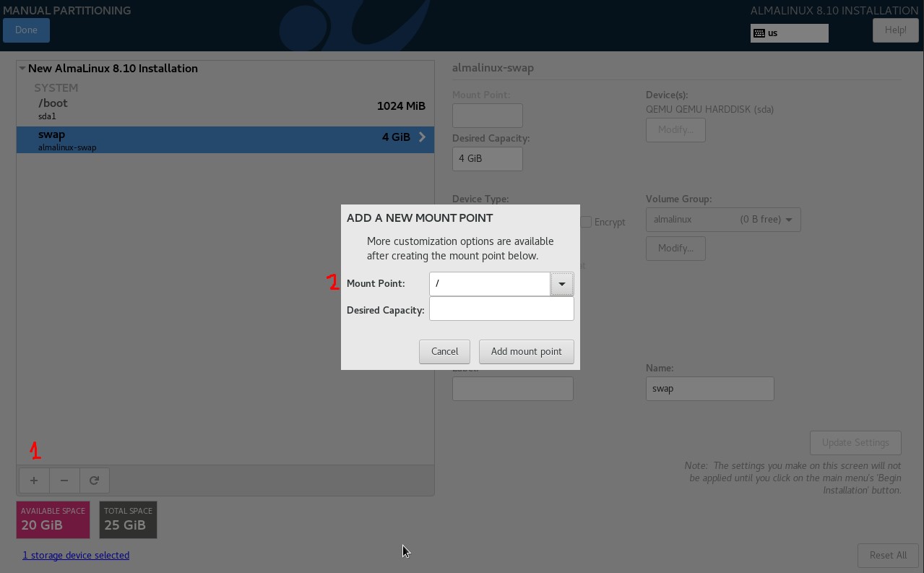The image size is (924, 573).
Task: Click the Mount Point text field in dialog
Action: pyautogui.click(x=490, y=284)
